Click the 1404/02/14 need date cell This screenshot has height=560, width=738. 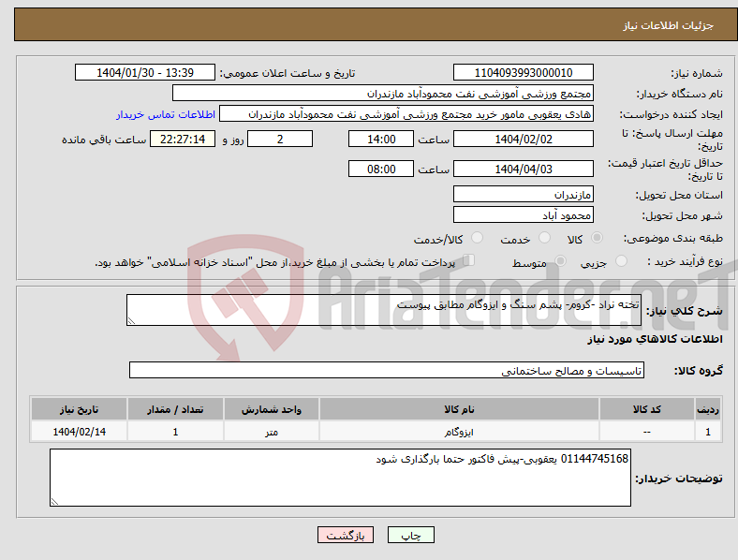pyautogui.click(x=79, y=431)
